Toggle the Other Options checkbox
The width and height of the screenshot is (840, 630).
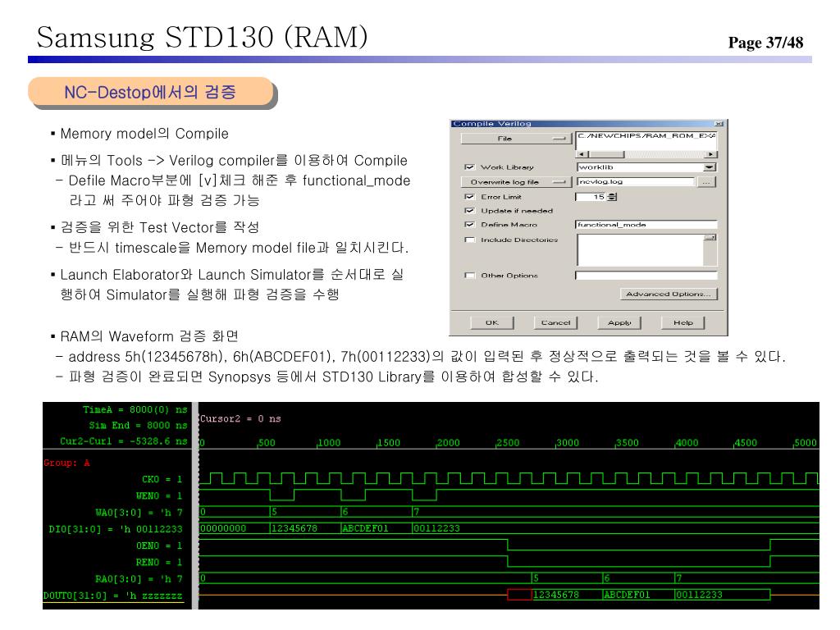pyautogui.click(x=470, y=276)
